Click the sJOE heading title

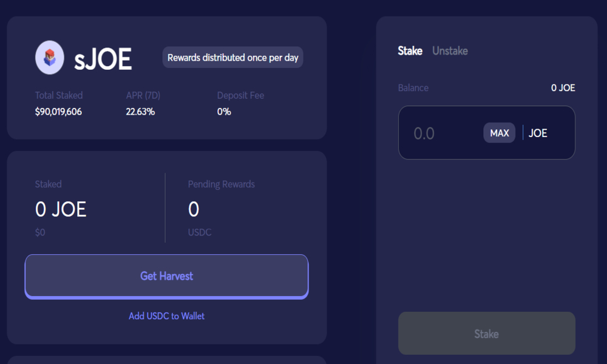[x=103, y=59]
